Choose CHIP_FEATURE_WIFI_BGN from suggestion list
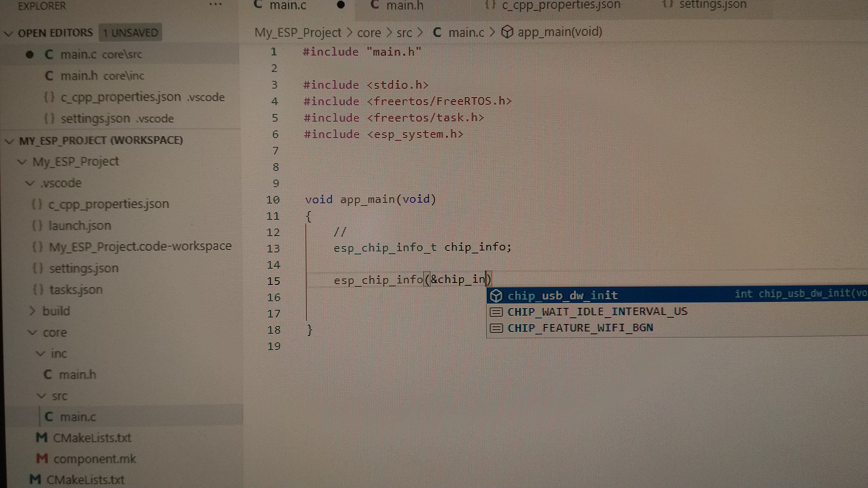Screen dimensions: 868x488 (677, 328)
